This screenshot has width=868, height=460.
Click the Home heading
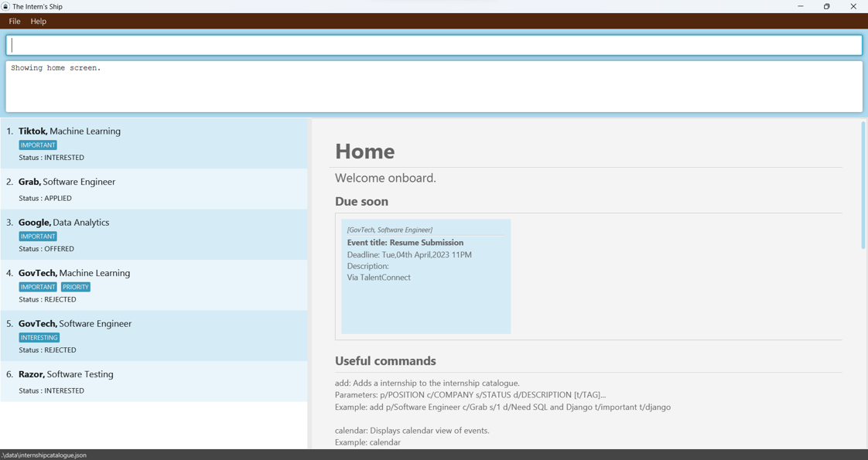365,152
